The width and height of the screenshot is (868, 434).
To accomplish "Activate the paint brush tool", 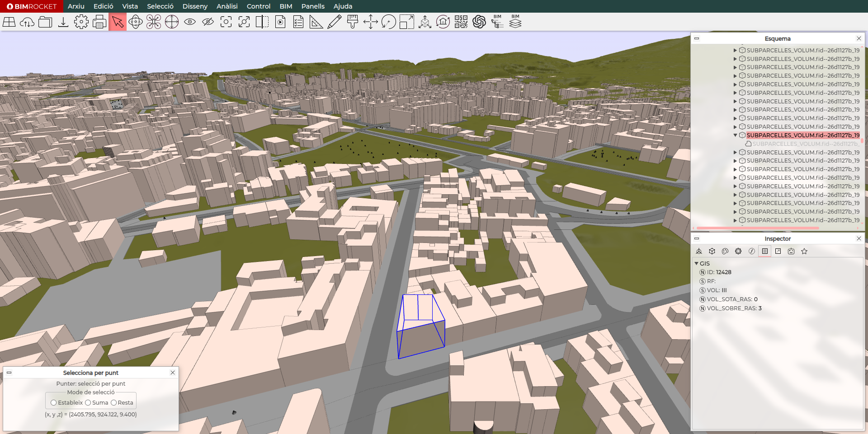I will [353, 22].
